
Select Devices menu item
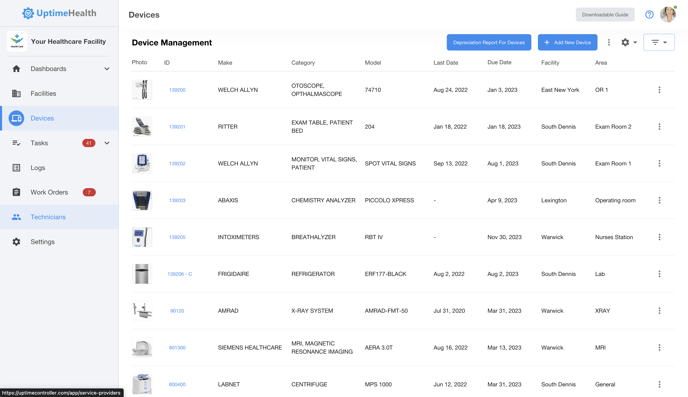[x=59, y=118]
